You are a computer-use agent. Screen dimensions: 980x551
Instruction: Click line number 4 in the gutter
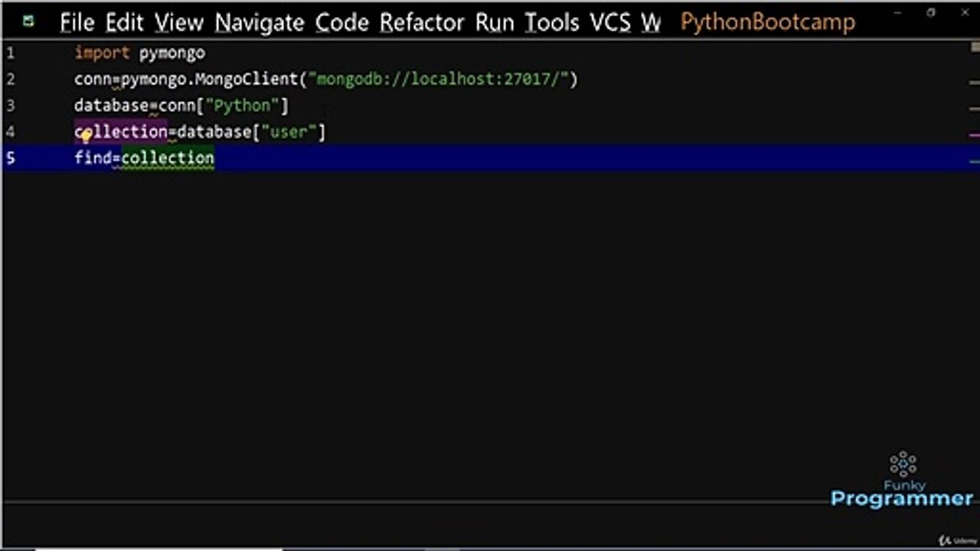(11, 132)
